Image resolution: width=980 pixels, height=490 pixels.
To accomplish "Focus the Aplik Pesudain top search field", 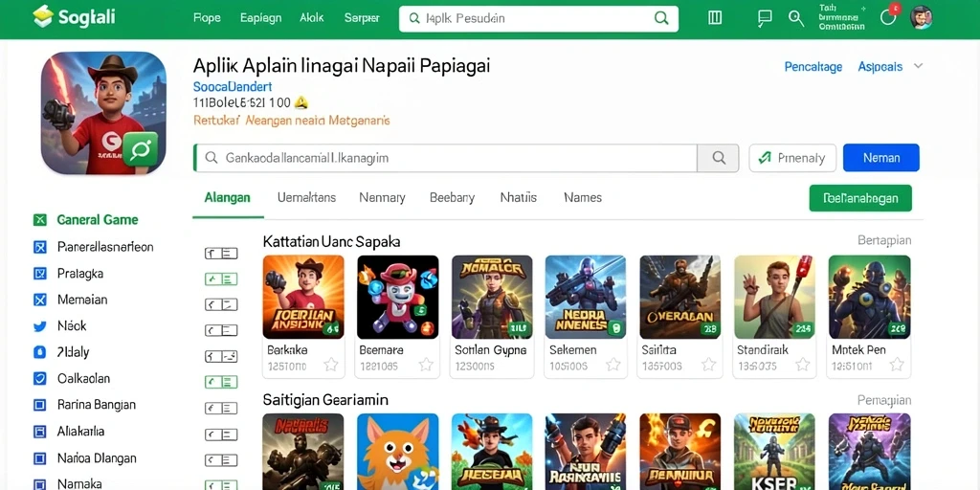I will [x=538, y=19].
